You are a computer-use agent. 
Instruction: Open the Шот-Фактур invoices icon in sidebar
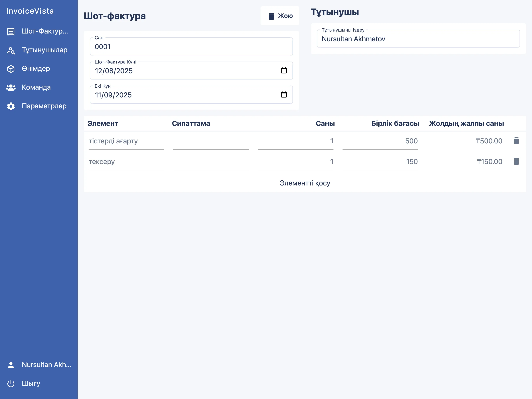pyautogui.click(x=11, y=31)
